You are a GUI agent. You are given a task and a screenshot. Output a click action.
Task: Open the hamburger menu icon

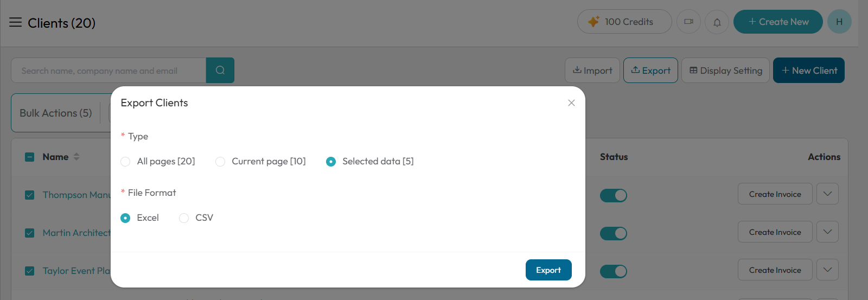[x=15, y=22]
